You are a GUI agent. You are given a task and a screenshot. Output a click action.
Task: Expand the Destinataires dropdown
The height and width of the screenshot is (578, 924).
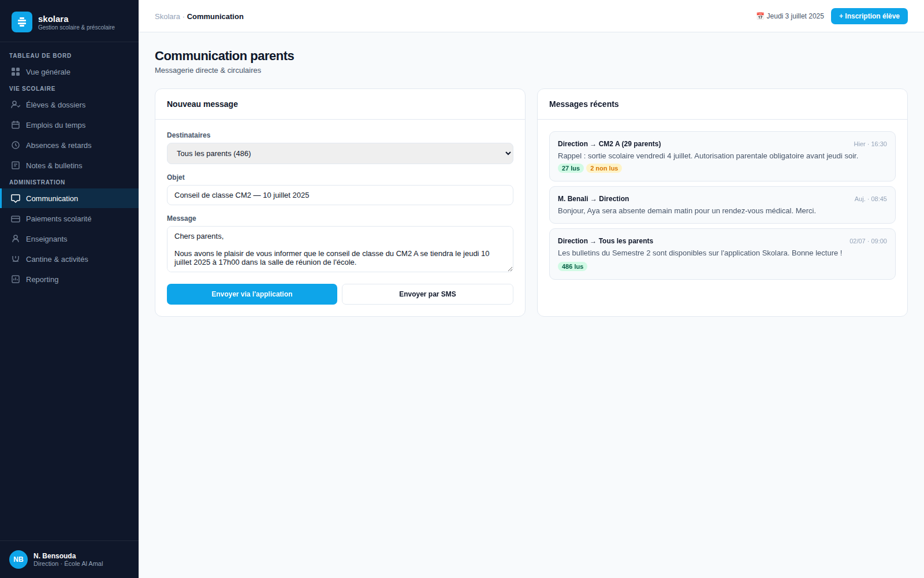tap(340, 154)
